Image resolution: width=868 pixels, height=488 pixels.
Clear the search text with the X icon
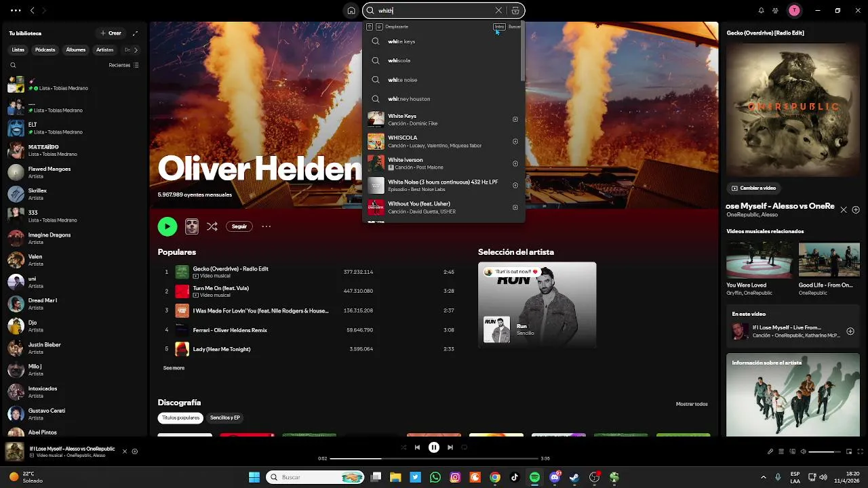pyautogui.click(x=498, y=10)
